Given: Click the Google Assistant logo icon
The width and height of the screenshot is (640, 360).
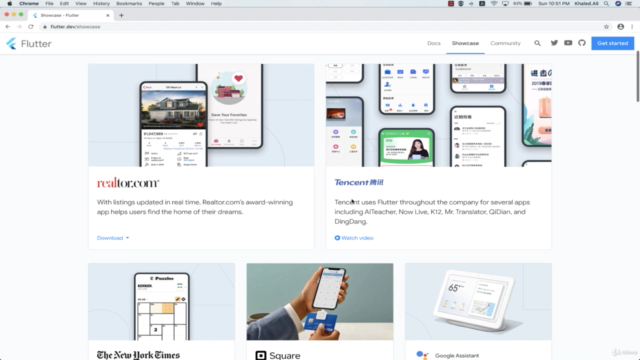Looking at the screenshot, I should (x=422, y=355).
